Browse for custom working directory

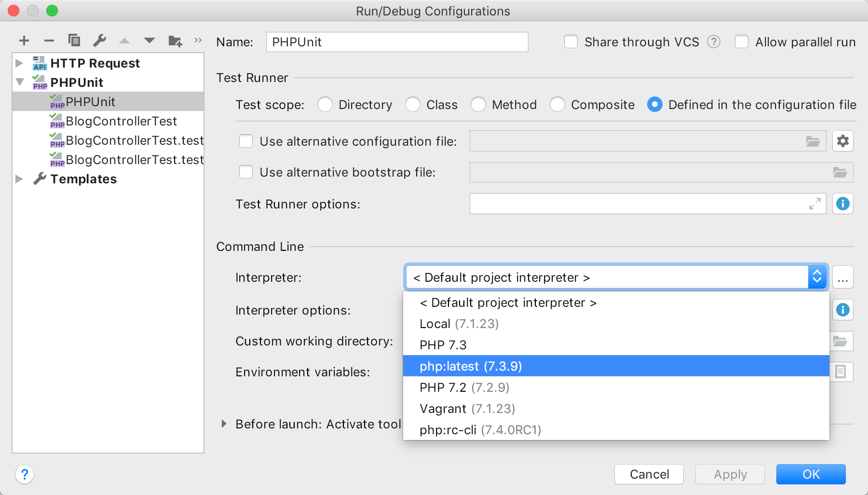[x=841, y=341]
